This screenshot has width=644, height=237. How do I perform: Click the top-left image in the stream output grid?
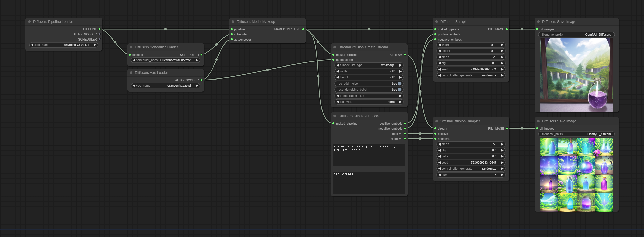(549, 147)
